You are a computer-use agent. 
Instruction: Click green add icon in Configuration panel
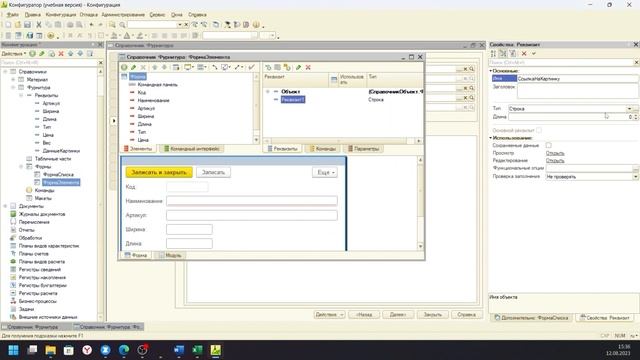tap(32, 53)
